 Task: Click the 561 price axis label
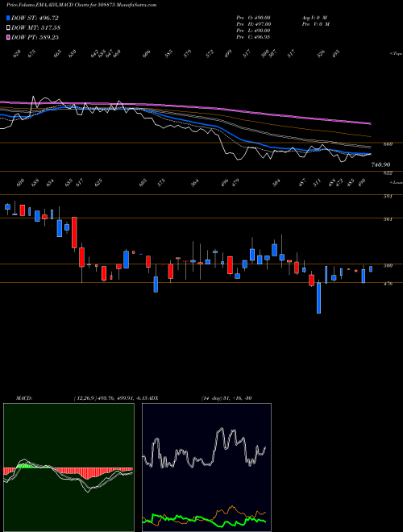coord(388,219)
